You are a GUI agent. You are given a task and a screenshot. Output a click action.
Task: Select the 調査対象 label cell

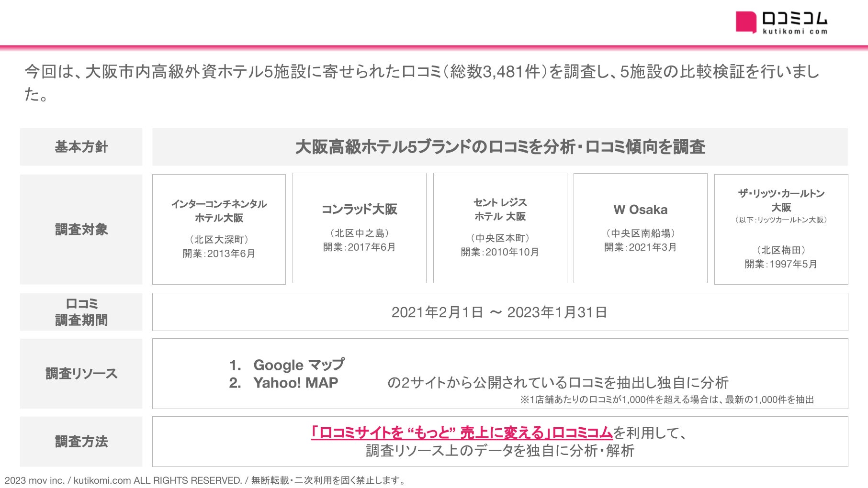(x=81, y=230)
